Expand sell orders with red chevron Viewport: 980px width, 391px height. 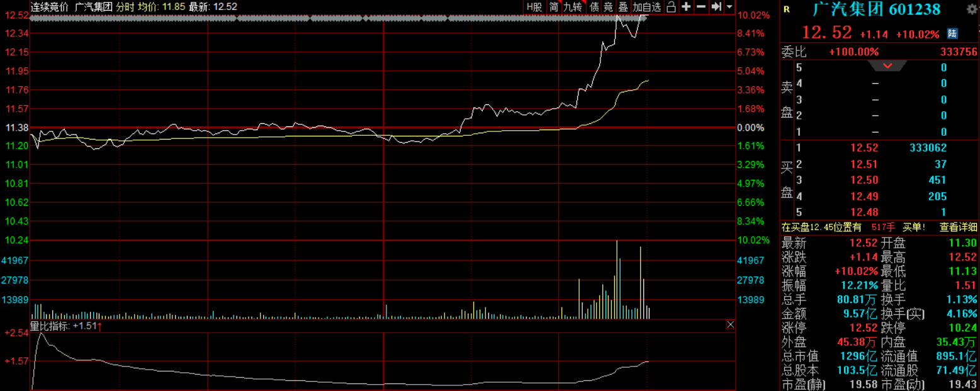point(887,65)
